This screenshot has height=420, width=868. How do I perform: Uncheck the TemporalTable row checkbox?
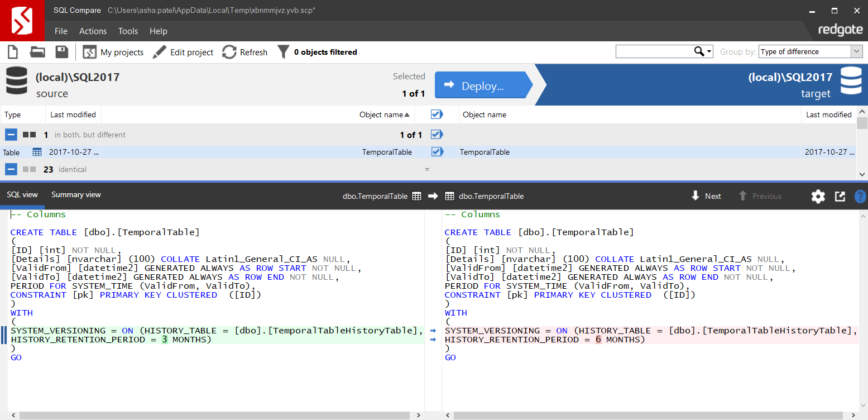point(437,152)
